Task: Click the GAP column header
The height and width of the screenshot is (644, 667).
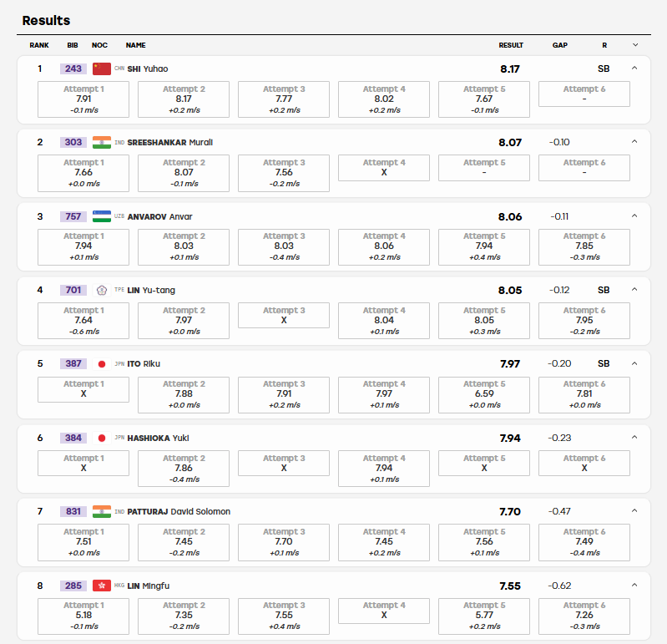Action: 560,45
